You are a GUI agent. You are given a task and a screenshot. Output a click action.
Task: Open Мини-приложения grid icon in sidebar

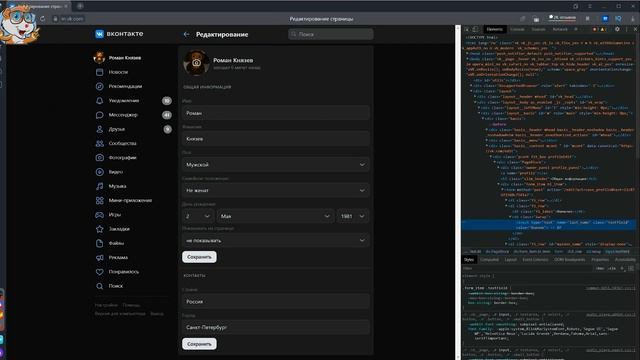100,200
